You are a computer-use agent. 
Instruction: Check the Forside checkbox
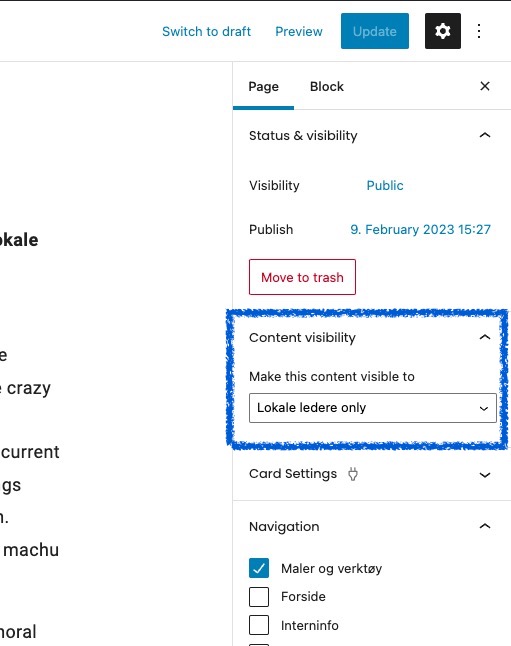point(259,597)
